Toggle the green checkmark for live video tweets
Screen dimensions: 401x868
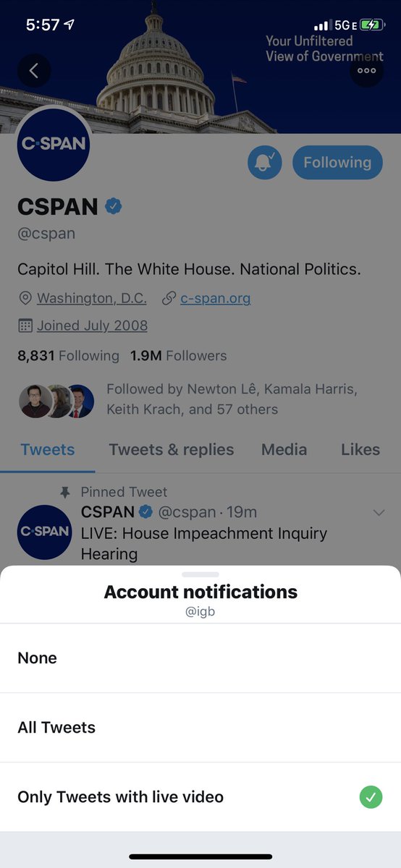371,797
